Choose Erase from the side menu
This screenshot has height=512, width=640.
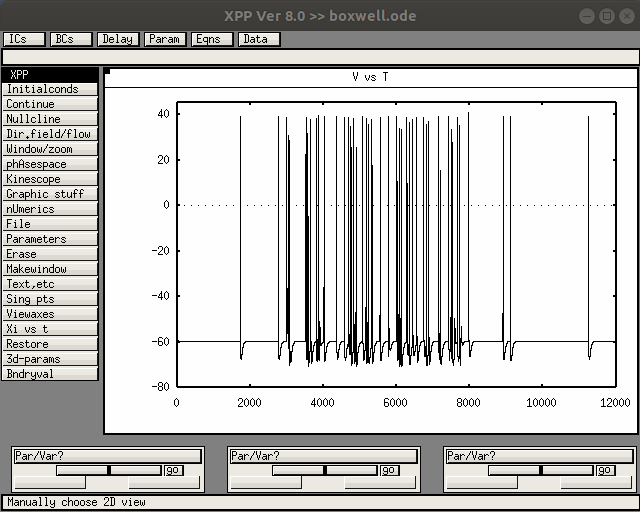(50, 254)
